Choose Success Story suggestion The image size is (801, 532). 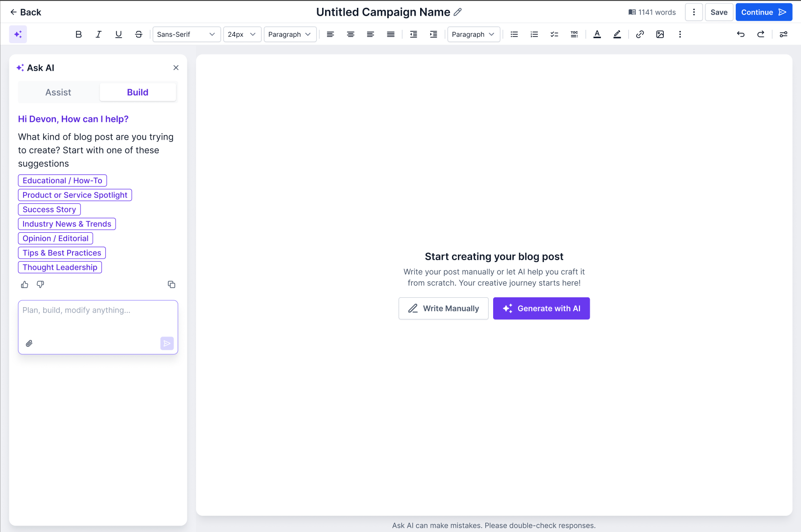pyautogui.click(x=50, y=210)
